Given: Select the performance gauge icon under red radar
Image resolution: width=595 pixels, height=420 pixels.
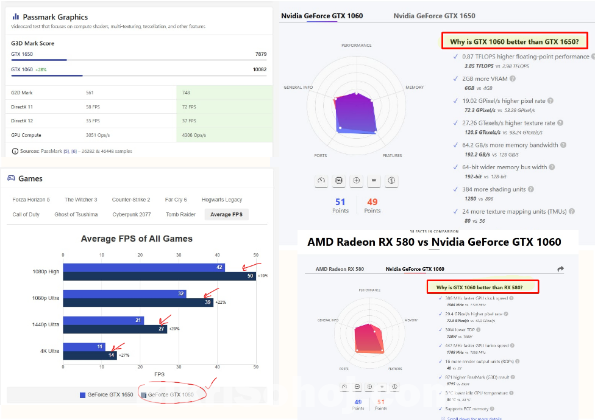Looking at the screenshot, I should [x=345, y=387].
